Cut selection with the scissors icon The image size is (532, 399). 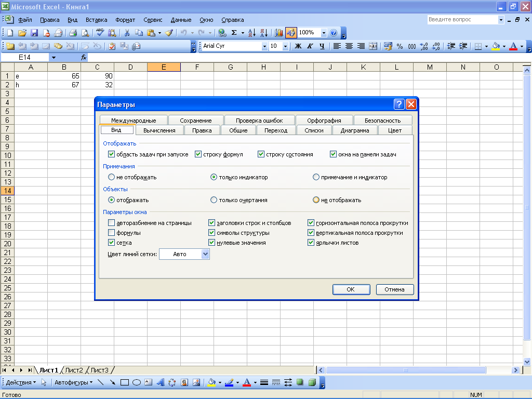pyautogui.click(x=127, y=33)
